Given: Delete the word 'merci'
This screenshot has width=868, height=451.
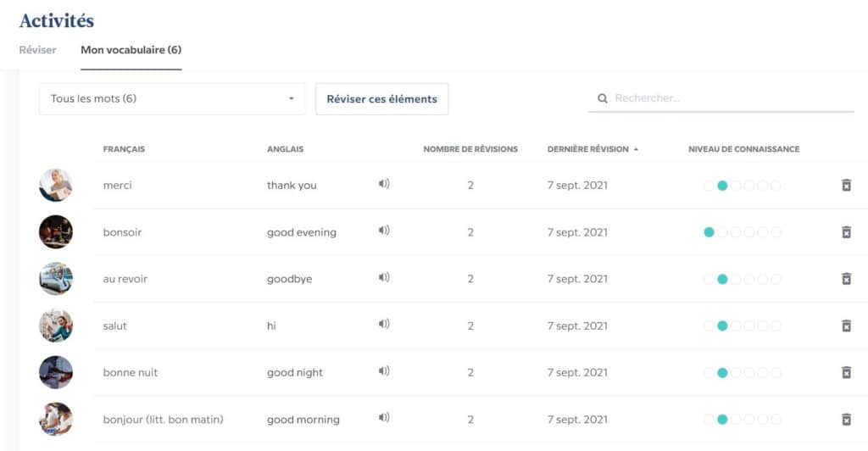Looking at the screenshot, I should (845, 185).
